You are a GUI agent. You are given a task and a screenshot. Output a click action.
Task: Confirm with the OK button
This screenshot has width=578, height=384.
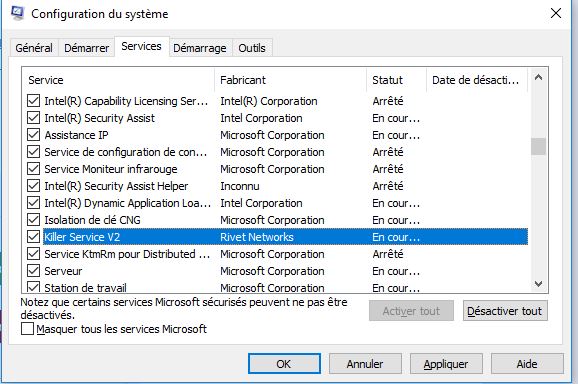click(x=284, y=364)
